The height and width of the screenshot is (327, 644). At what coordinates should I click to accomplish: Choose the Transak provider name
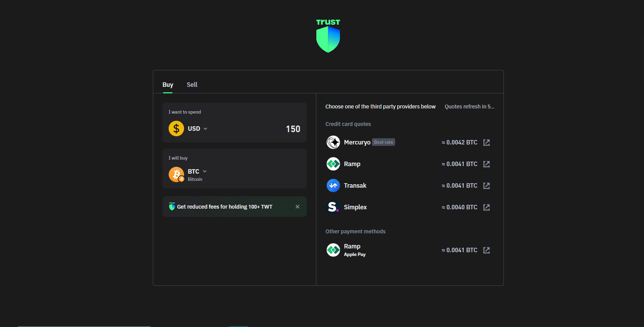355,186
